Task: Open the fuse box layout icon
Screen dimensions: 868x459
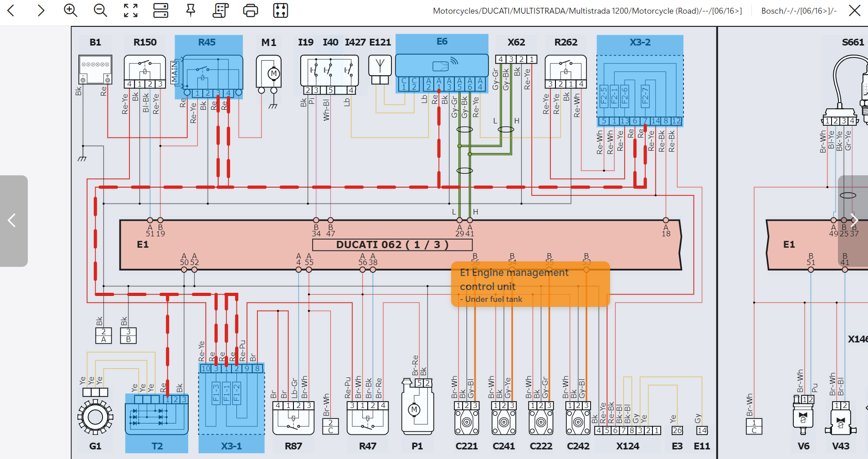Action: coord(281,10)
